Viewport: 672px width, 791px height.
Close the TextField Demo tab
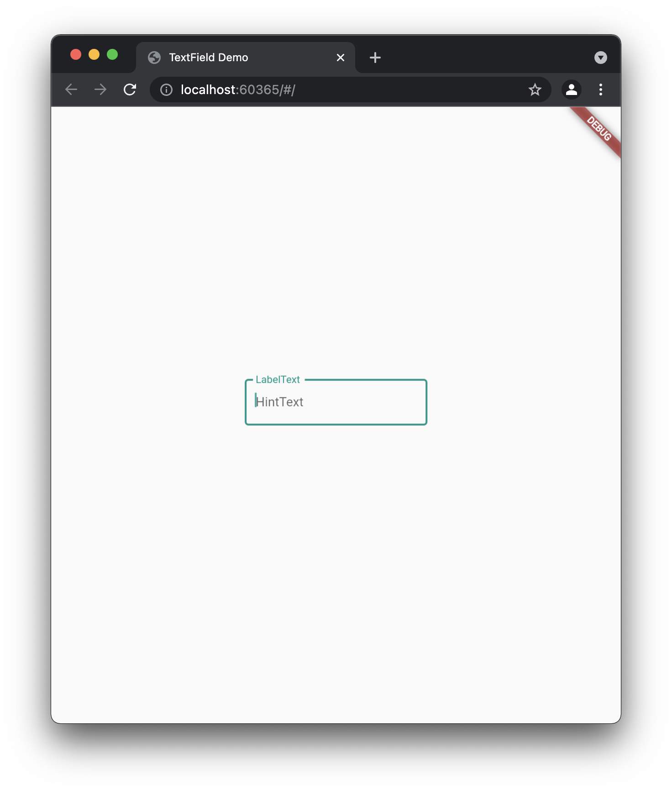pyautogui.click(x=341, y=58)
